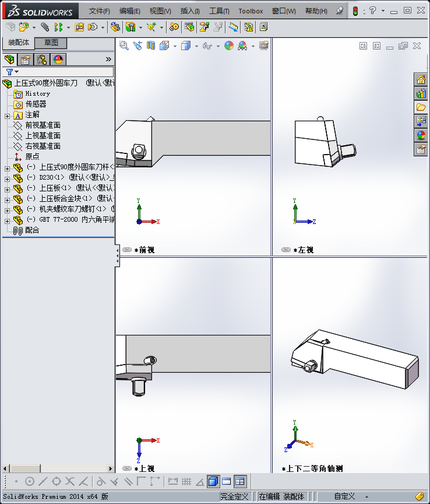Click the 在编辑 装配体 status entry
430x504 pixels.
[x=281, y=496]
